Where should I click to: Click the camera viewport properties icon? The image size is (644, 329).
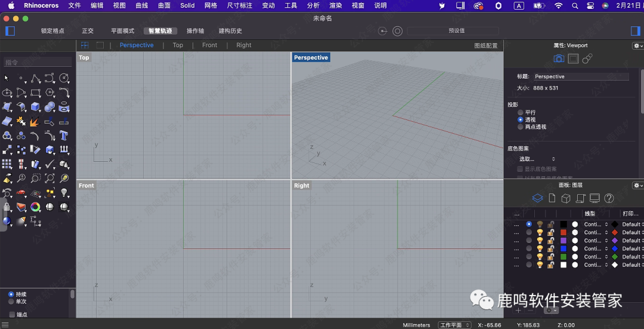(559, 59)
